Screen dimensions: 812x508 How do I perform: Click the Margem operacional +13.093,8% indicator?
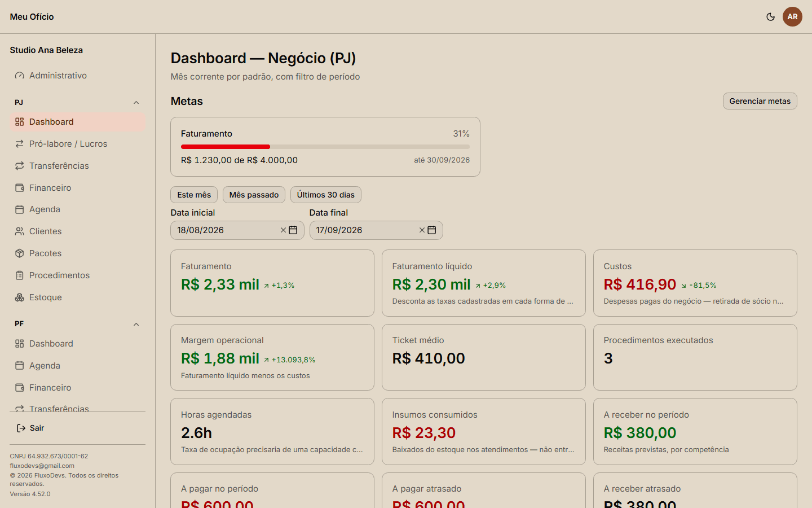coord(289,360)
